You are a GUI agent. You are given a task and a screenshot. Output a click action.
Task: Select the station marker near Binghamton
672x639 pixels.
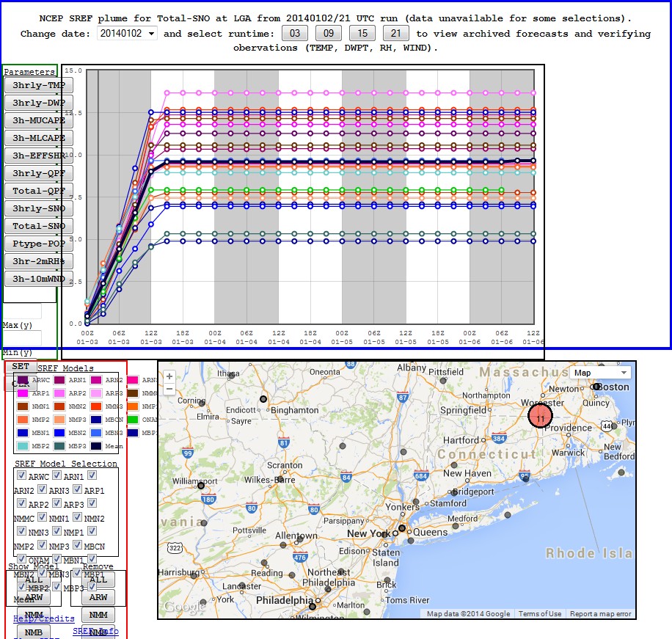pyautogui.click(x=263, y=399)
